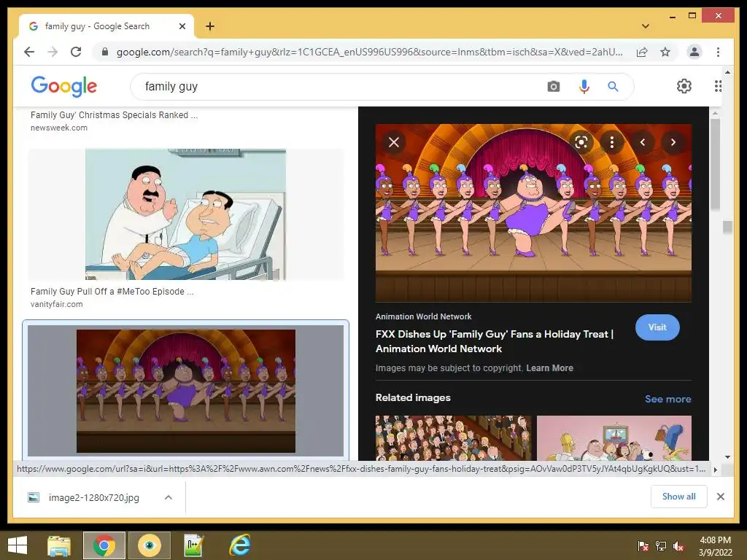This screenshot has height=560, width=747.
Task: Open the Chrome three-dot menu
Action: pos(718,52)
